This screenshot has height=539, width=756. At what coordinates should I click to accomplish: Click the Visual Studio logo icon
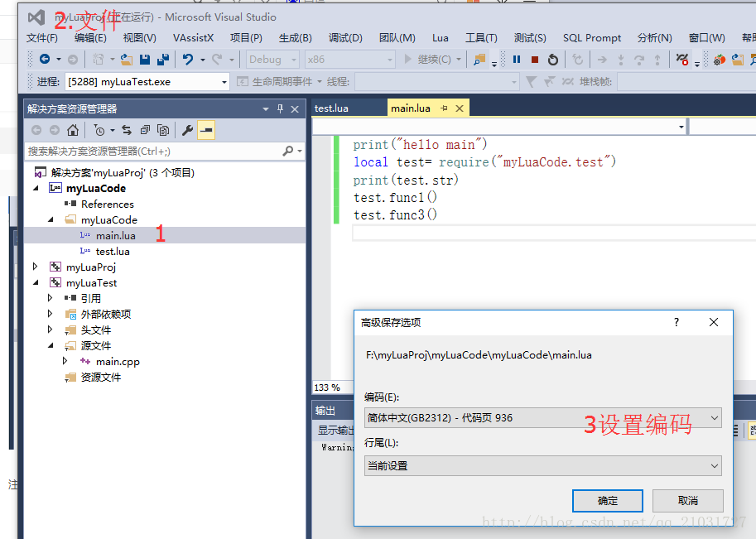point(36,17)
